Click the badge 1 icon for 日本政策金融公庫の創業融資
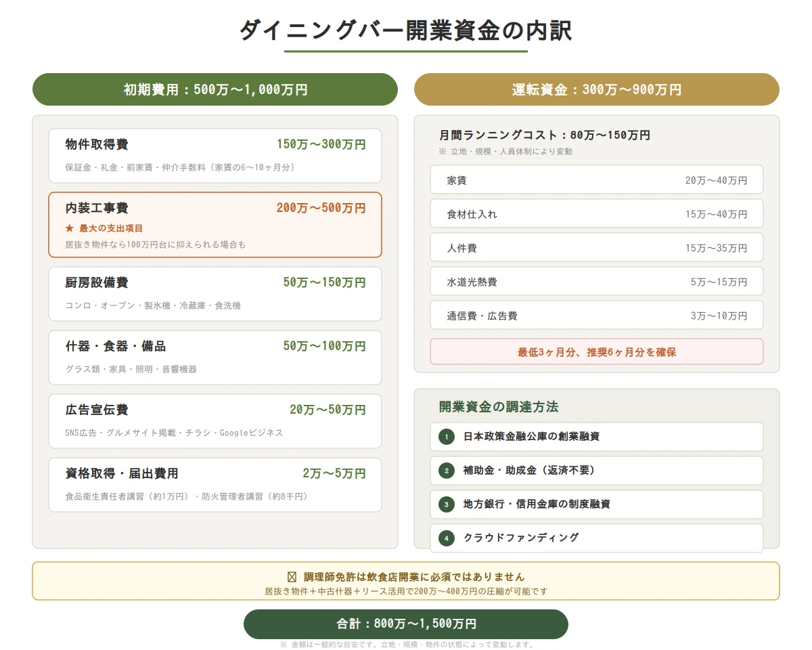The image size is (812, 650). pyautogui.click(x=446, y=437)
